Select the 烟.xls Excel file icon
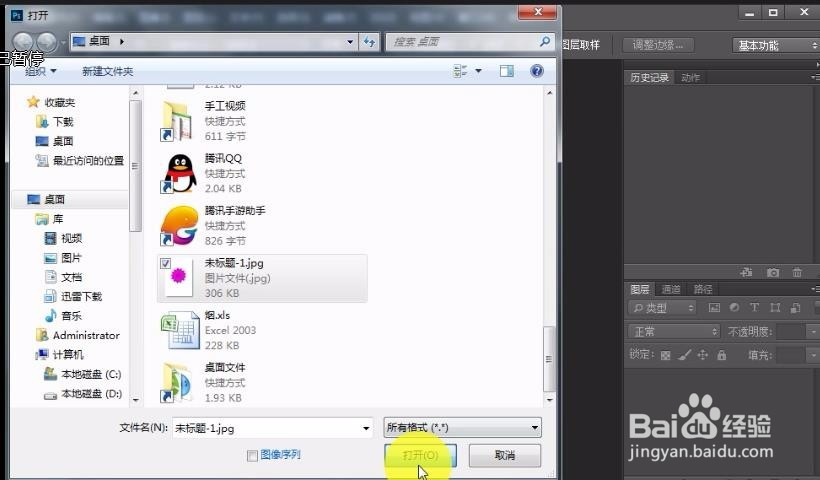This screenshot has height=480, width=820. (x=180, y=330)
